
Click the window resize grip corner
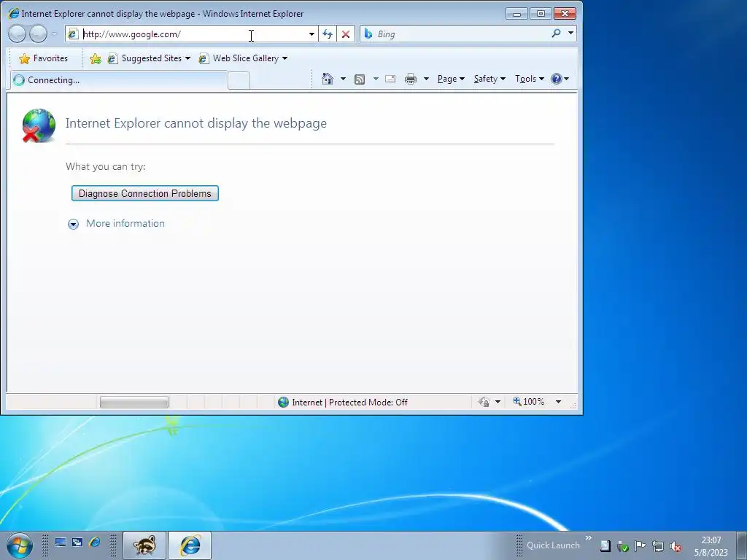[x=573, y=405]
